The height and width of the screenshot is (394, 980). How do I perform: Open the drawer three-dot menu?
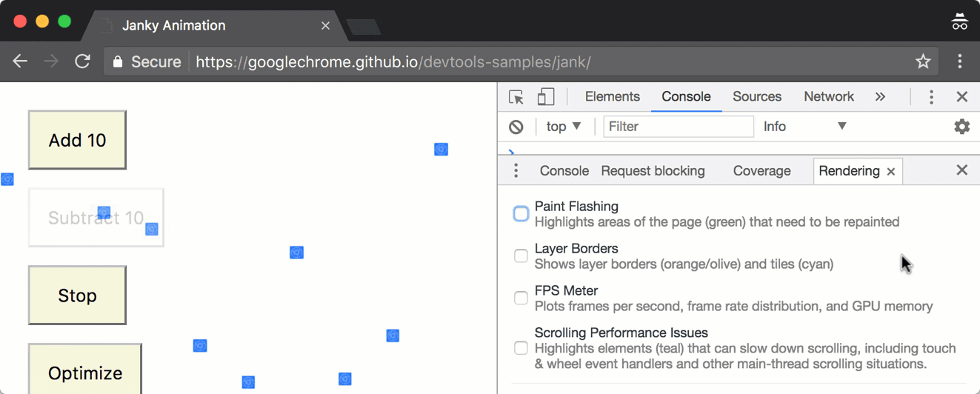click(516, 171)
